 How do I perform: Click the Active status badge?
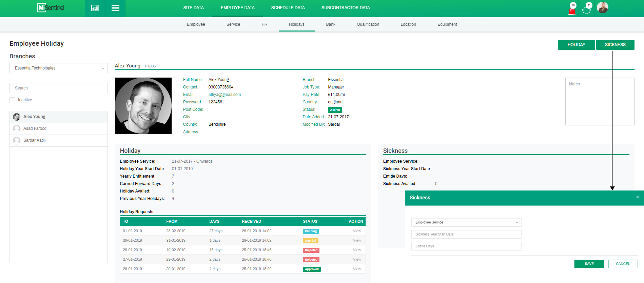tap(335, 110)
